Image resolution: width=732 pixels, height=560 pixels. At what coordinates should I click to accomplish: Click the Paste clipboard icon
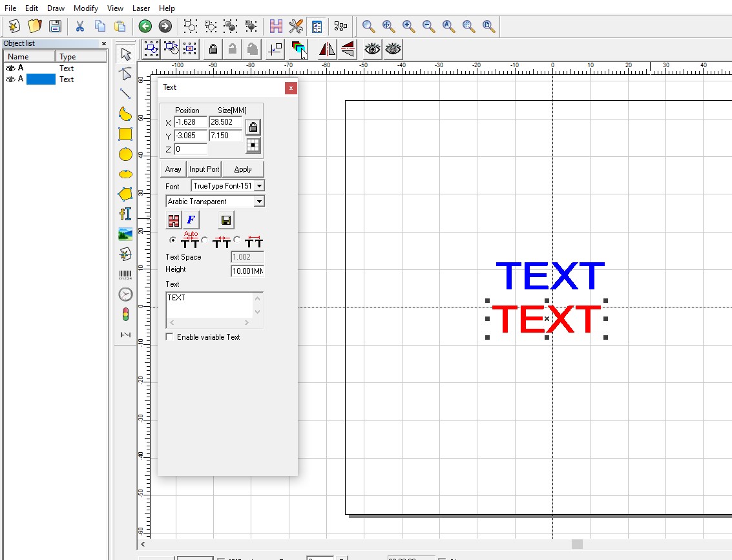(x=120, y=26)
